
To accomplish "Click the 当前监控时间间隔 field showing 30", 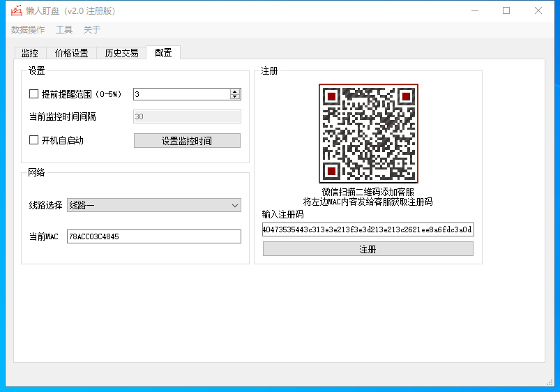I will [187, 116].
